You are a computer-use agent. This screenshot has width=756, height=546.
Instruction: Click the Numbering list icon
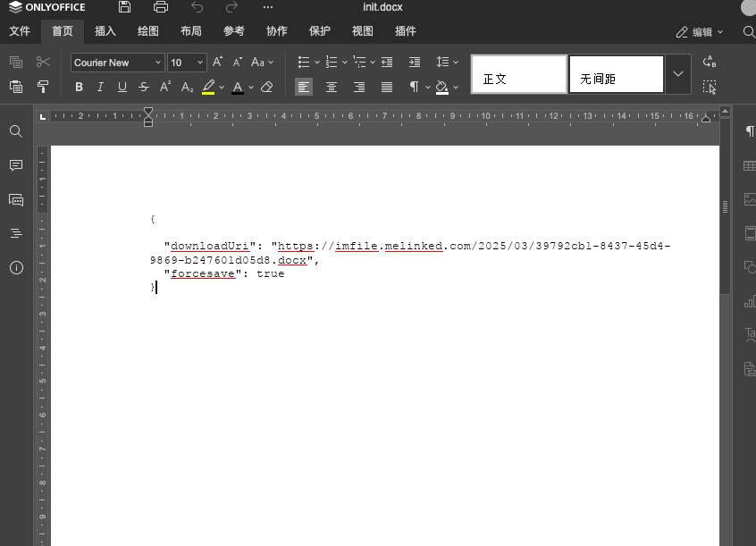[332, 62]
